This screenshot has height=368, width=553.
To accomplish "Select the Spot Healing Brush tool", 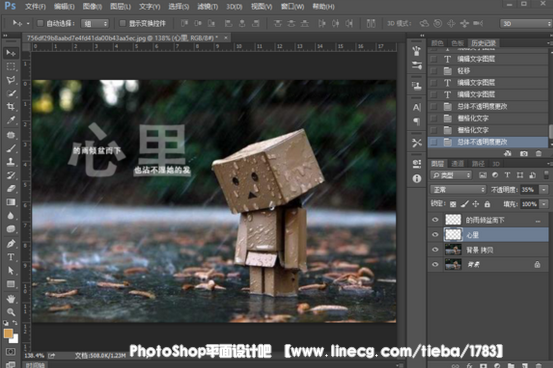I will [11, 135].
